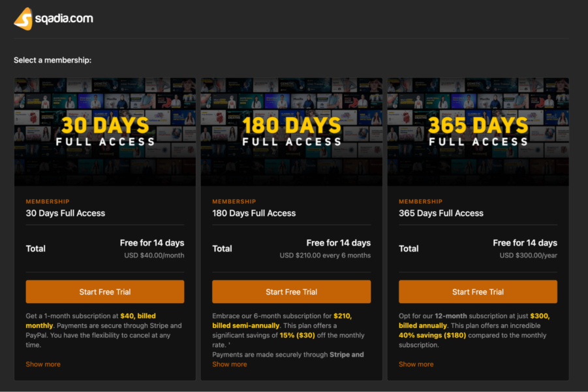Image resolution: width=588 pixels, height=392 pixels.
Task: Expand Show more under the 30 Days description
Action: 43,364
